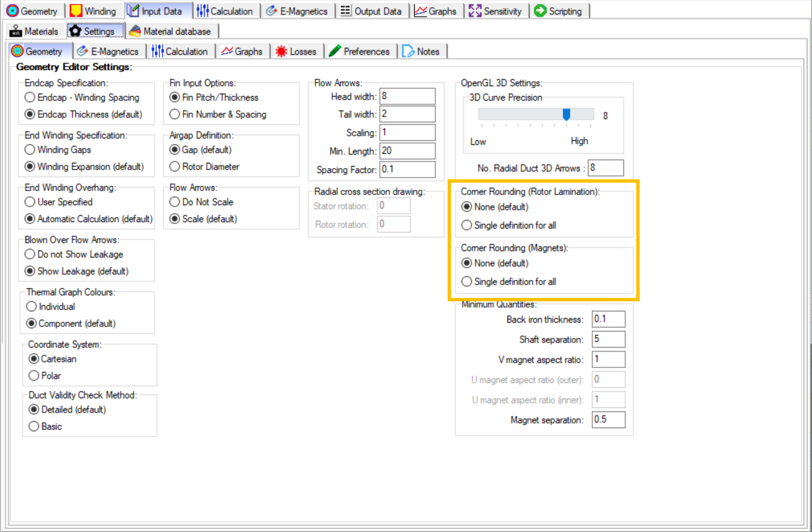Click the Output Data icon
The image size is (812, 532).
pos(345,11)
